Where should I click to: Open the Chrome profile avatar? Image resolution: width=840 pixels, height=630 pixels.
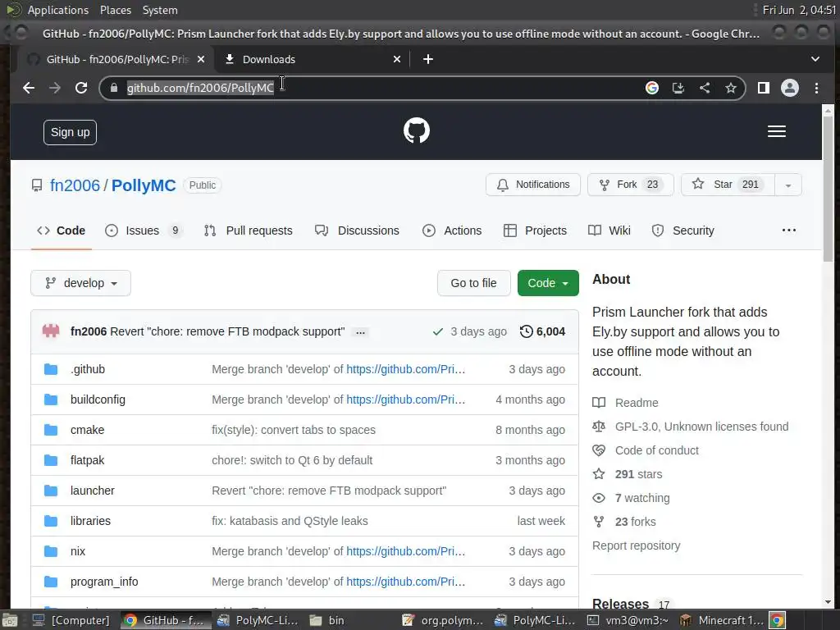coord(790,88)
